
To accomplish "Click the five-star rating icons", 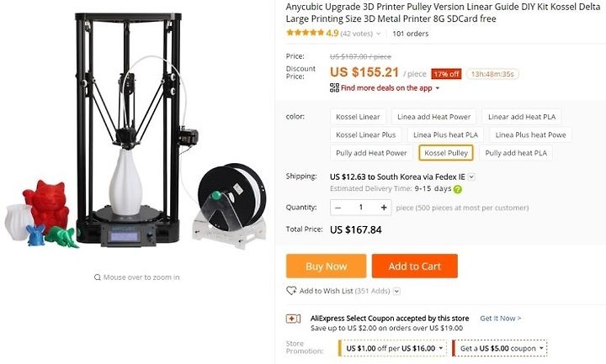I will pos(305,33).
